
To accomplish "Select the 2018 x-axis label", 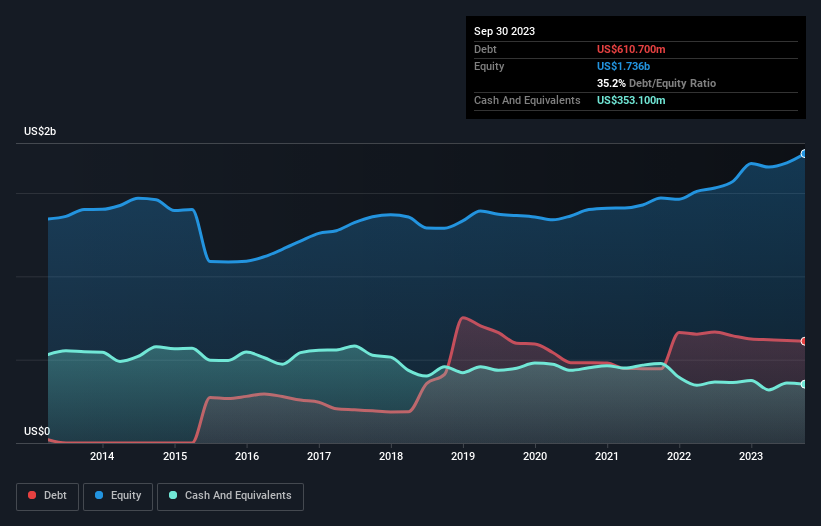I will [391, 456].
